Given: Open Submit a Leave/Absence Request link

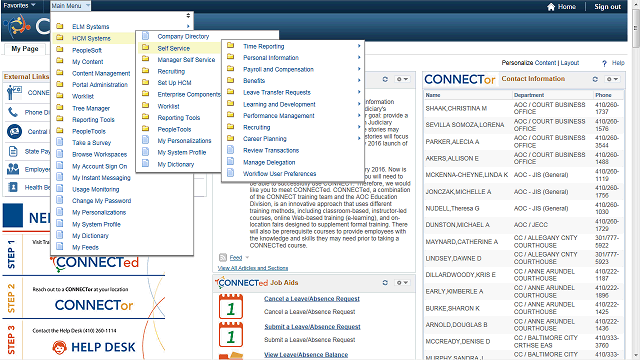Looking at the screenshot, I should 312,327.
